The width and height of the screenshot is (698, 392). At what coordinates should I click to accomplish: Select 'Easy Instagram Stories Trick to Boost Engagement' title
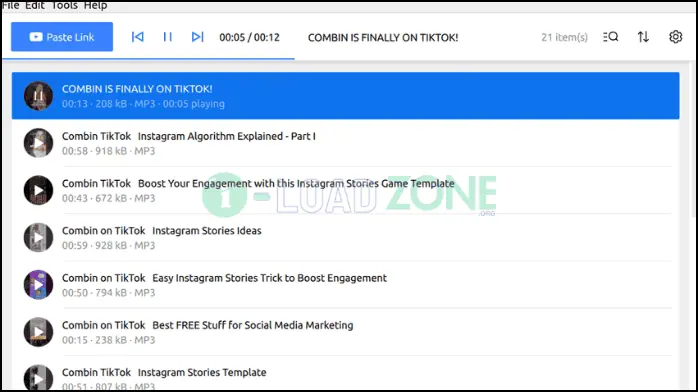click(269, 278)
